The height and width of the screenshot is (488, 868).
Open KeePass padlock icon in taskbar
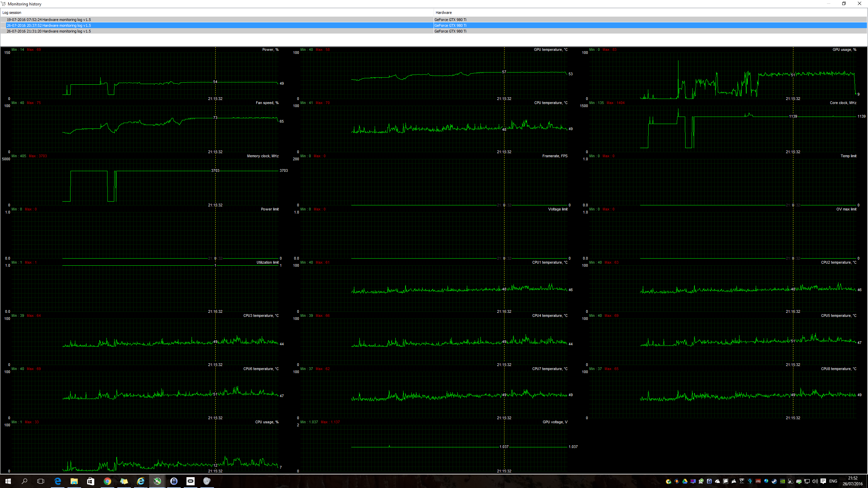174,481
